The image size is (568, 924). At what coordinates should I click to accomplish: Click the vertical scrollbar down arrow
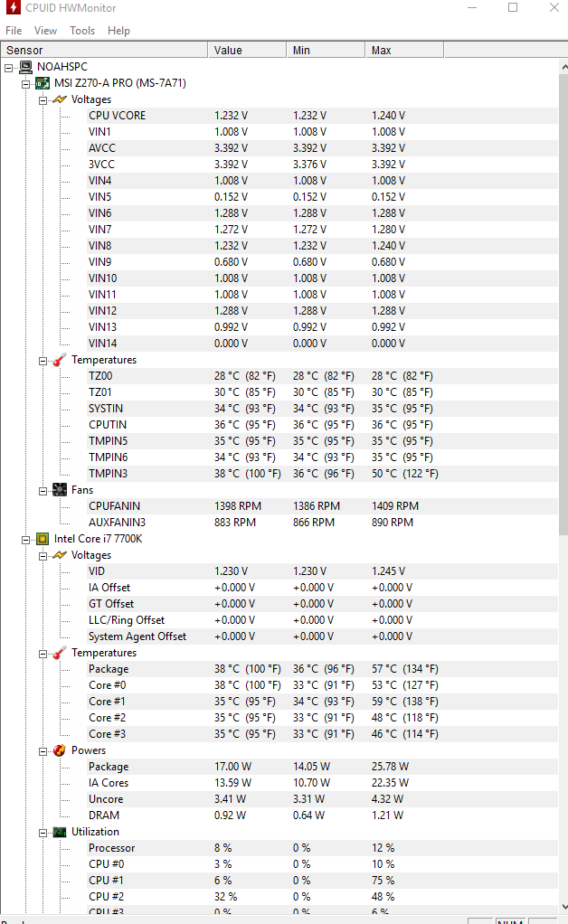(x=563, y=907)
